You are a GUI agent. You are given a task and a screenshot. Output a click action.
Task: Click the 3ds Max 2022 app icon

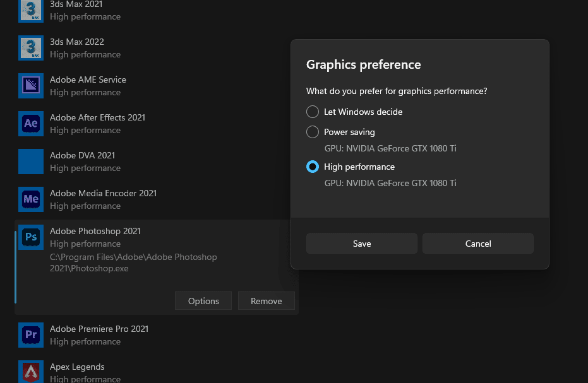pos(31,48)
